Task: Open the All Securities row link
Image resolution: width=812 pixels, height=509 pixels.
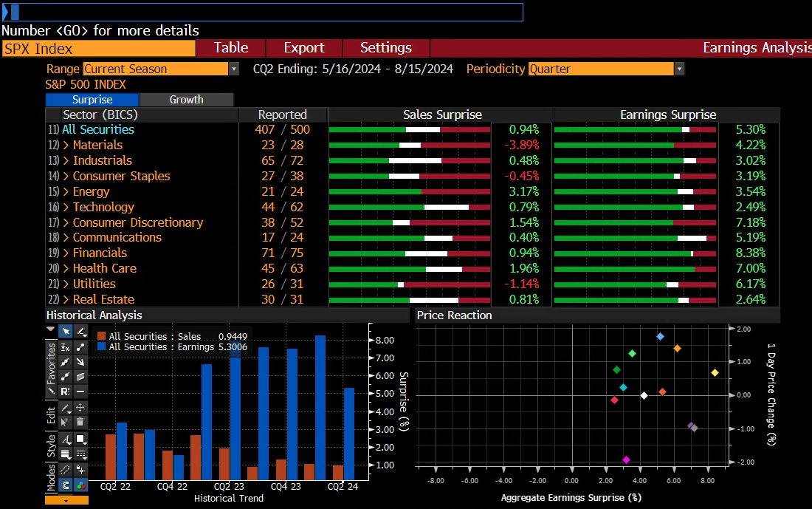Action: 98,129
